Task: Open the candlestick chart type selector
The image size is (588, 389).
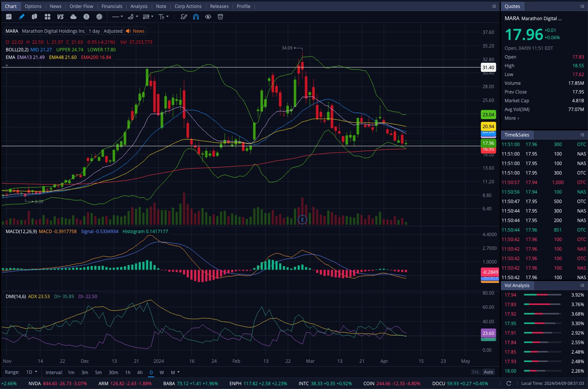Action: 34,17
